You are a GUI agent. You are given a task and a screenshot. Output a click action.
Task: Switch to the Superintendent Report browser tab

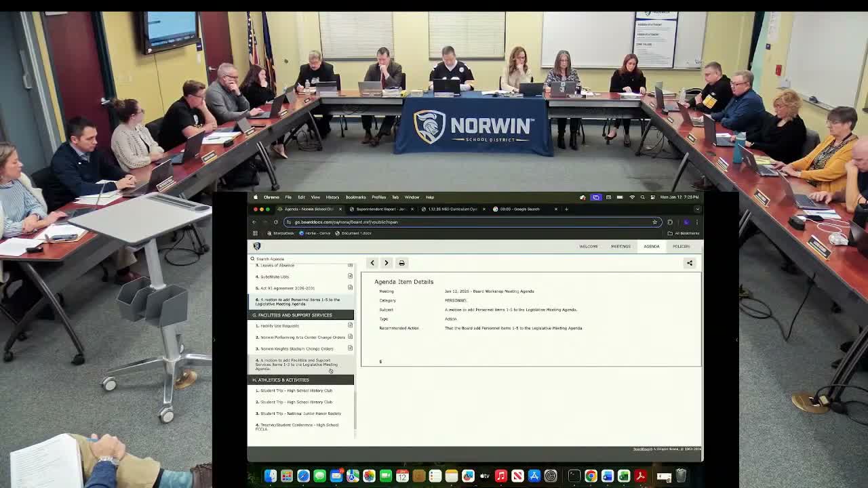point(381,209)
